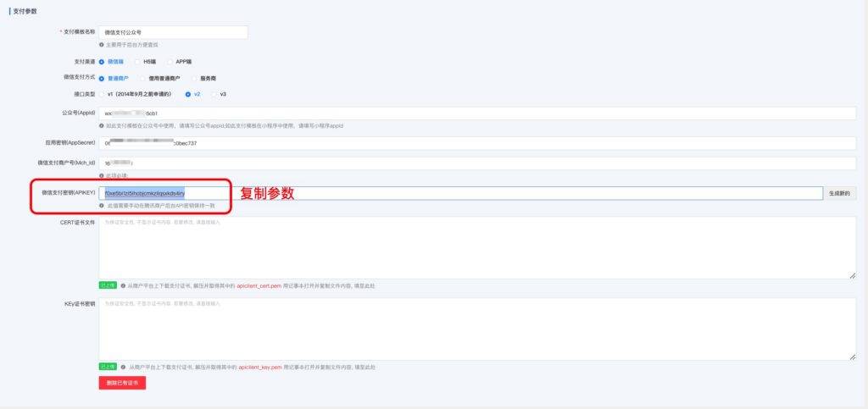
Task: Click the 删除已有证书 red button
Action: point(122,383)
